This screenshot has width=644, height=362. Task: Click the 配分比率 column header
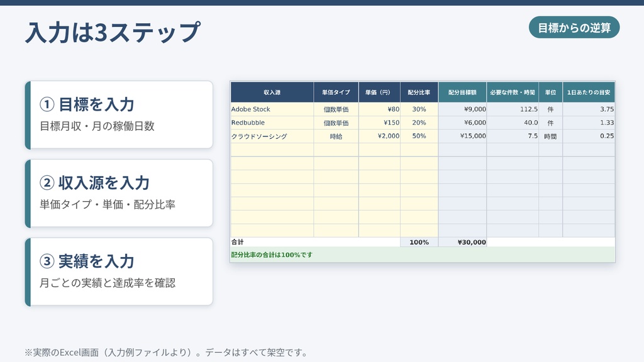(x=419, y=92)
